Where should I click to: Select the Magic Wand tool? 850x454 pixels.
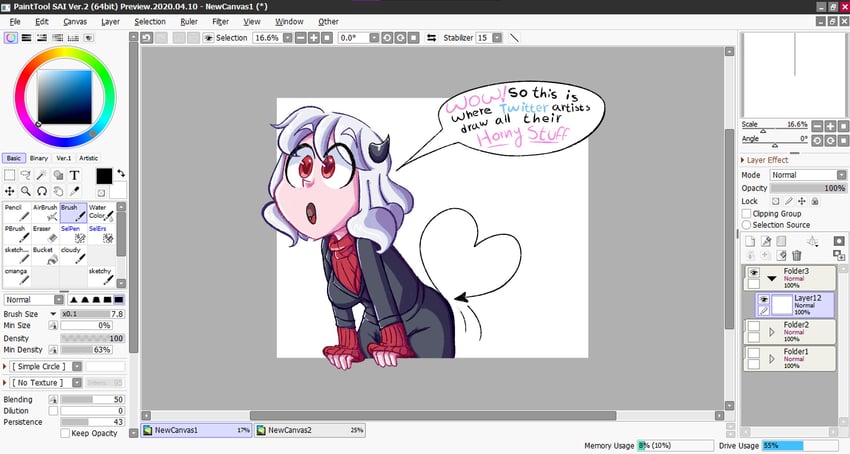tap(42, 175)
